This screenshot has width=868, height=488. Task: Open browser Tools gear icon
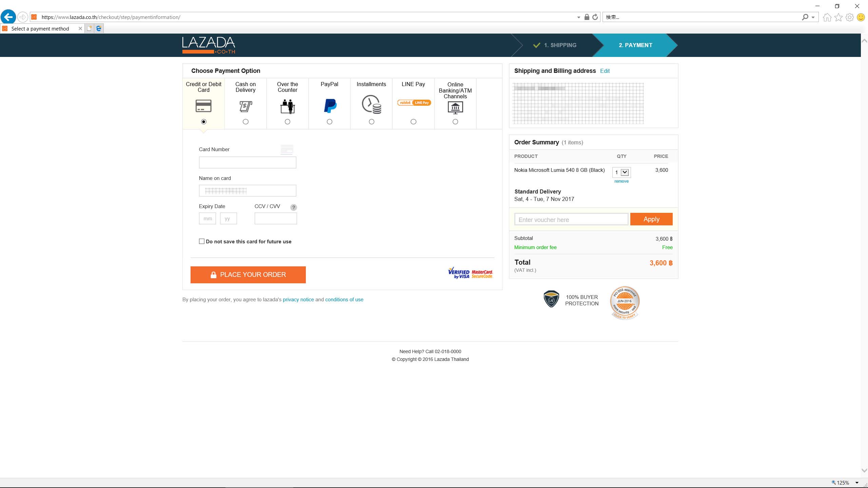850,17
